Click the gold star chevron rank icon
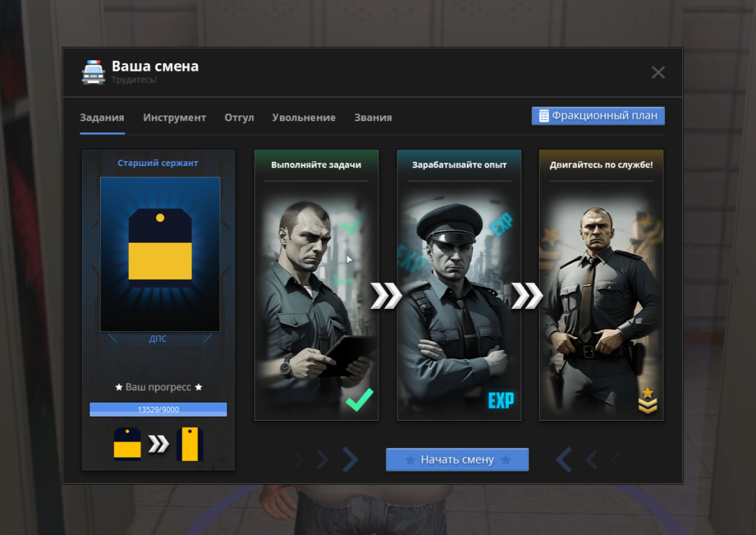 coord(647,400)
